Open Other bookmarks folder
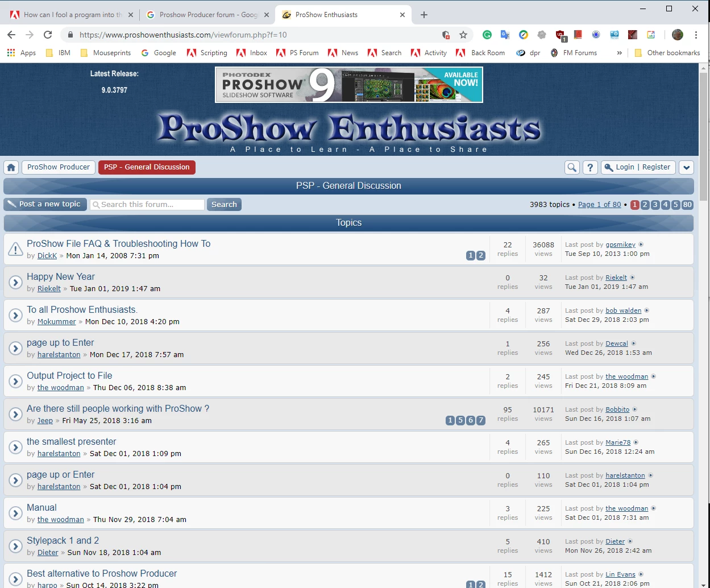 (667, 53)
